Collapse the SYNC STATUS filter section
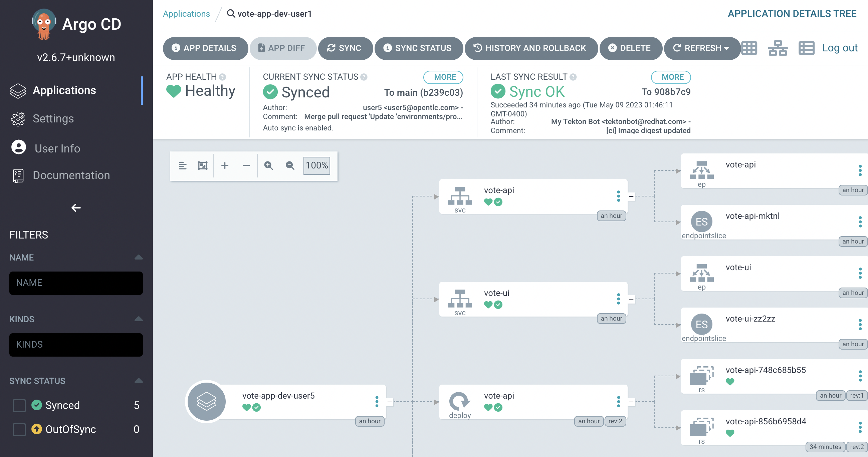868x457 pixels. pos(139,380)
